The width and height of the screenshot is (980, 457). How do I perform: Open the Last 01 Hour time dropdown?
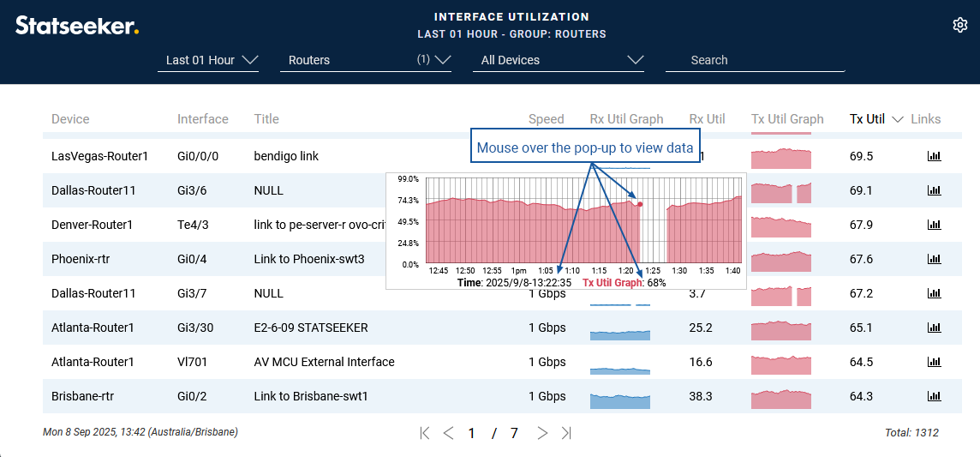pos(208,60)
